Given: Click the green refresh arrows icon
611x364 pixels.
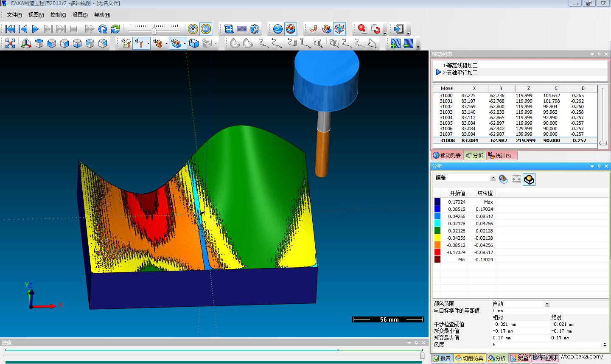Looking at the screenshot, I should 115,29.
